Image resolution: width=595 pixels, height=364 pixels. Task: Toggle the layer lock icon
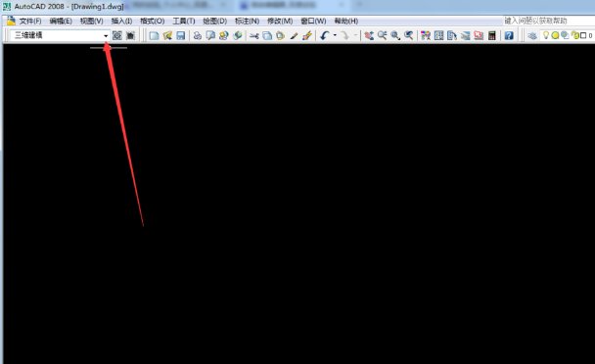click(575, 35)
